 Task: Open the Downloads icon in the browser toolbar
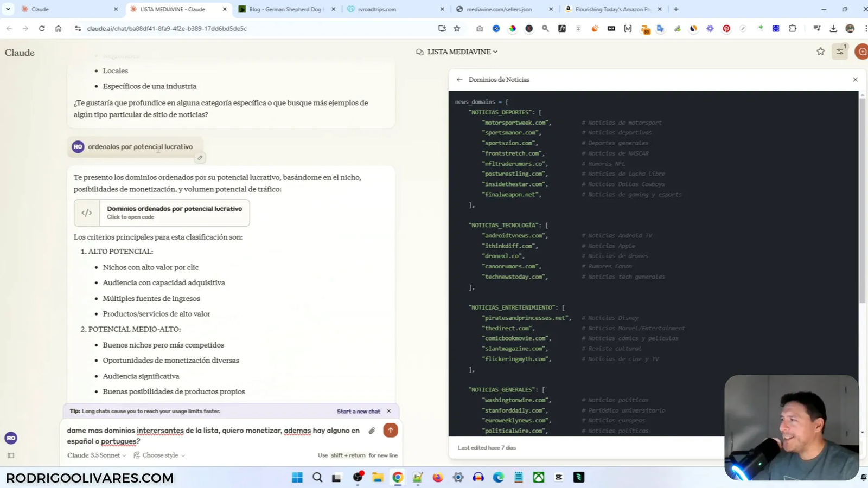pyautogui.click(x=834, y=28)
